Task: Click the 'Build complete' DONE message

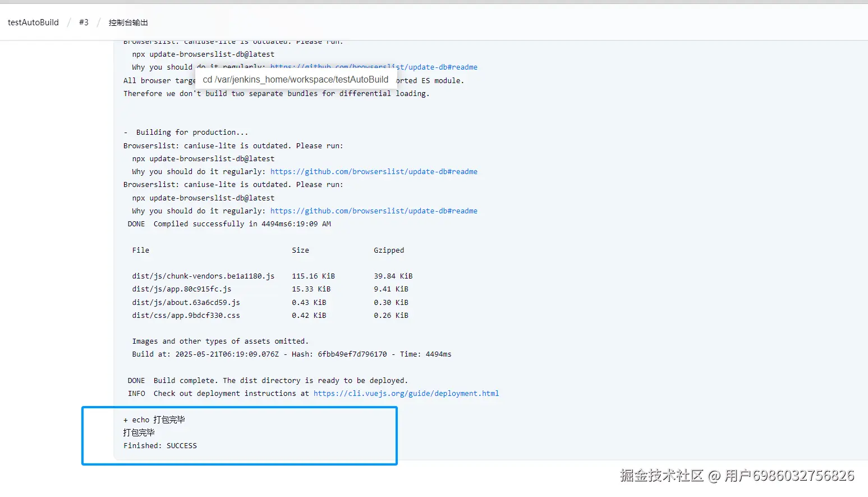Action: click(x=268, y=381)
